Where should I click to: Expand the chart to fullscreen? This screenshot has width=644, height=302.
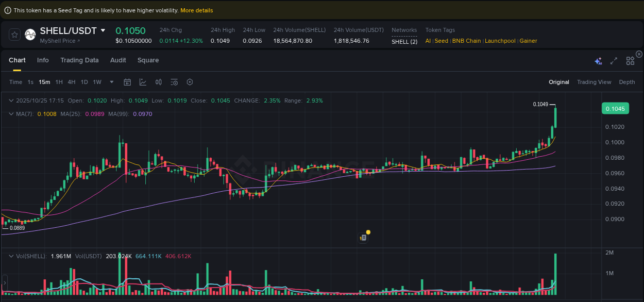click(x=614, y=60)
